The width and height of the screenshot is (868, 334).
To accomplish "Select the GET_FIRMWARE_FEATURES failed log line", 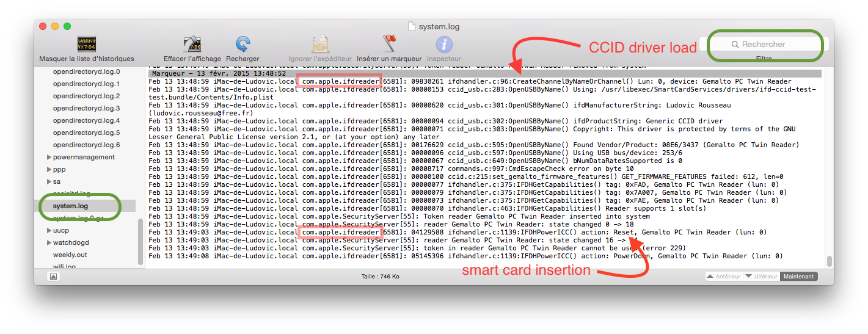I will coord(466,176).
